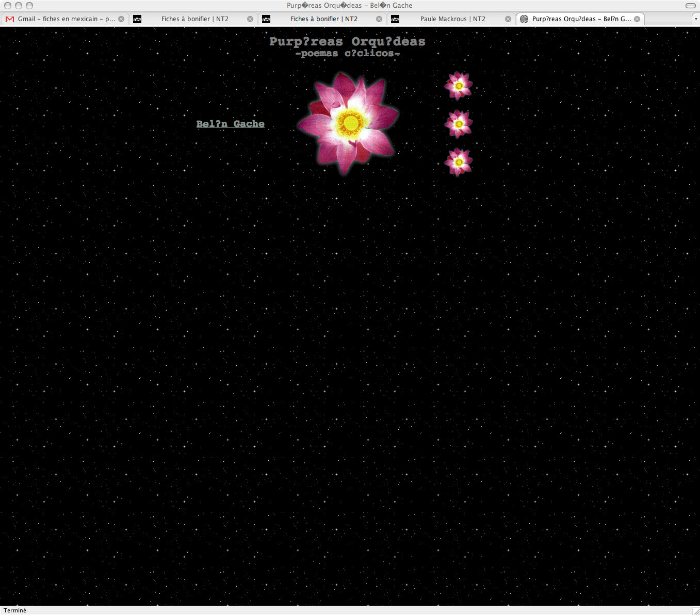Click the large pink lotus flower
Viewport: 700px width, 615px height.
(349, 123)
